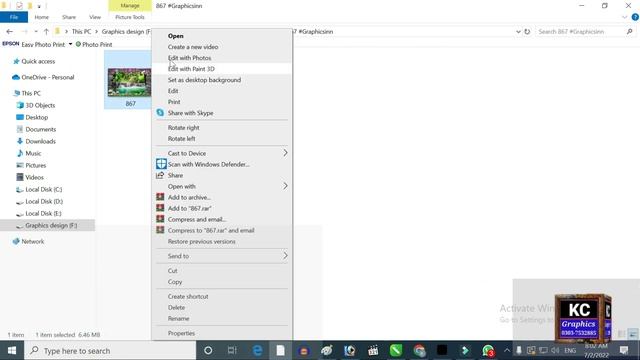Click the Windows Defender shield icon

point(161,164)
